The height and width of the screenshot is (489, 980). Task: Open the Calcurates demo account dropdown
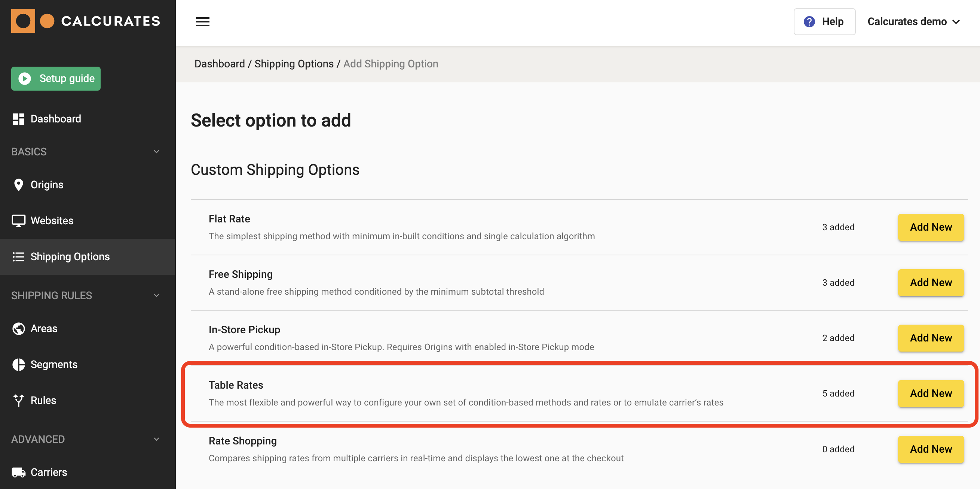914,22
